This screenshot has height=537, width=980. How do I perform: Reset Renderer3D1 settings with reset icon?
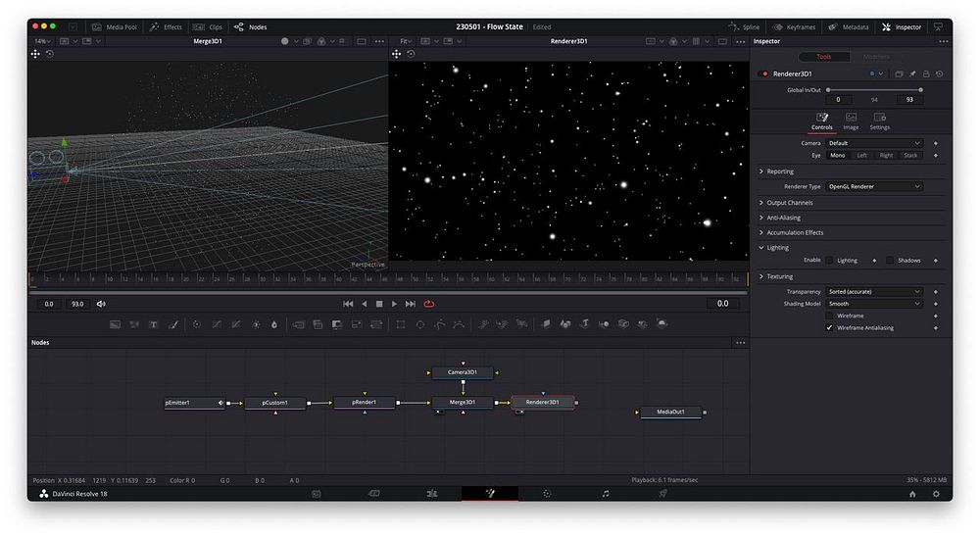click(x=940, y=73)
